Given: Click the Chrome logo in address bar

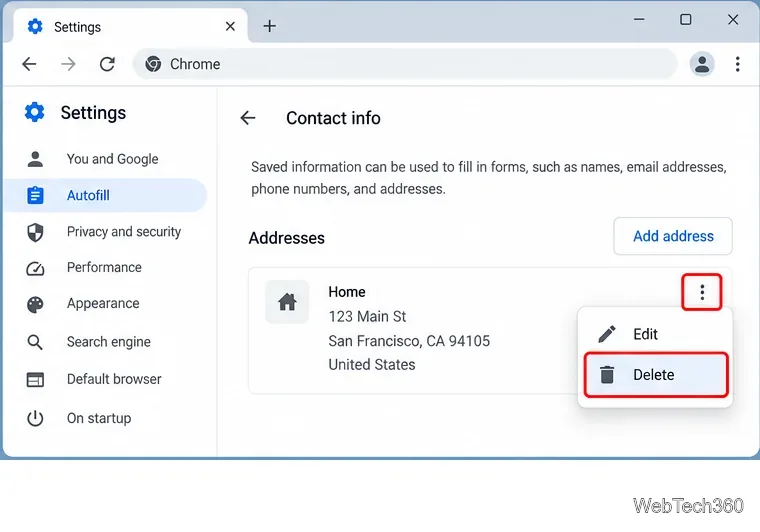Looking at the screenshot, I should pyautogui.click(x=153, y=64).
